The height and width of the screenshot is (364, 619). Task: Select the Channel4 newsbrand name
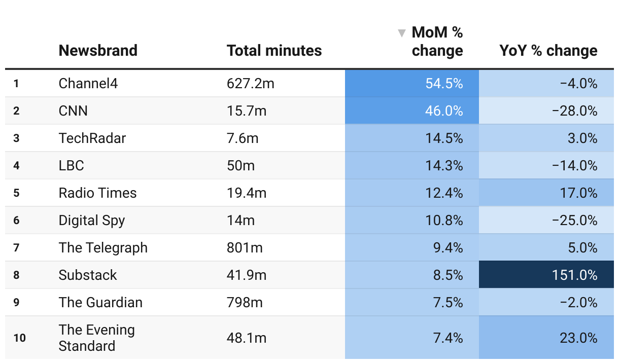(88, 84)
